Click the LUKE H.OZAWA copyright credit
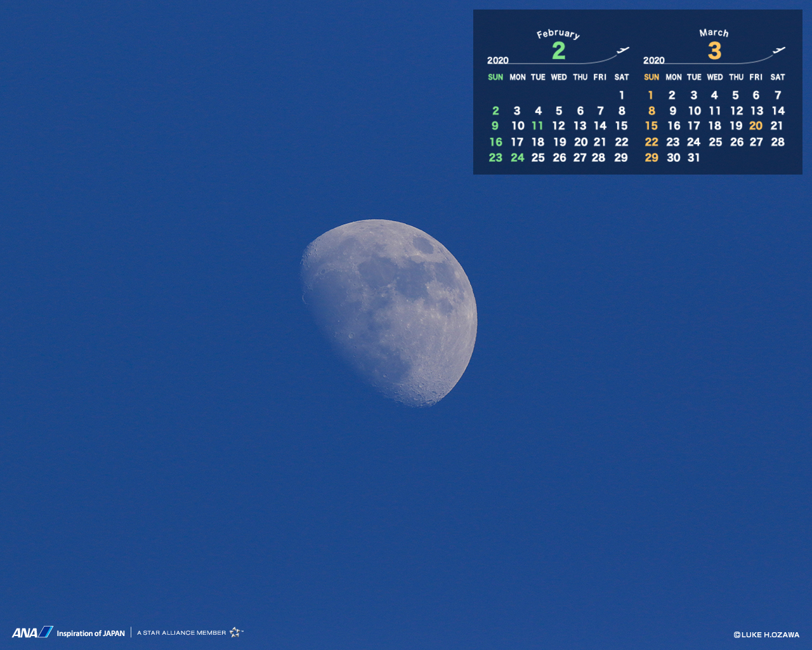This screenshot has height=650, width=812. click(x=766, y=635)
